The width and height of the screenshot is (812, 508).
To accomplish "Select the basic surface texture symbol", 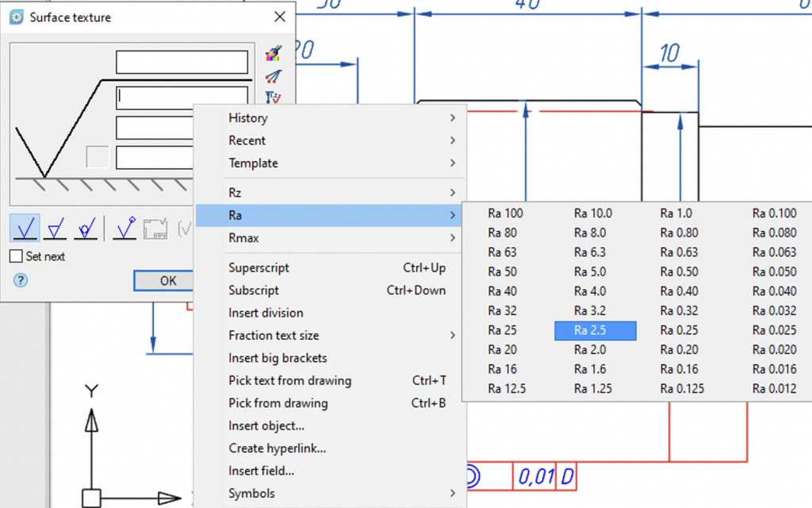I will click(x=25, y=229).
